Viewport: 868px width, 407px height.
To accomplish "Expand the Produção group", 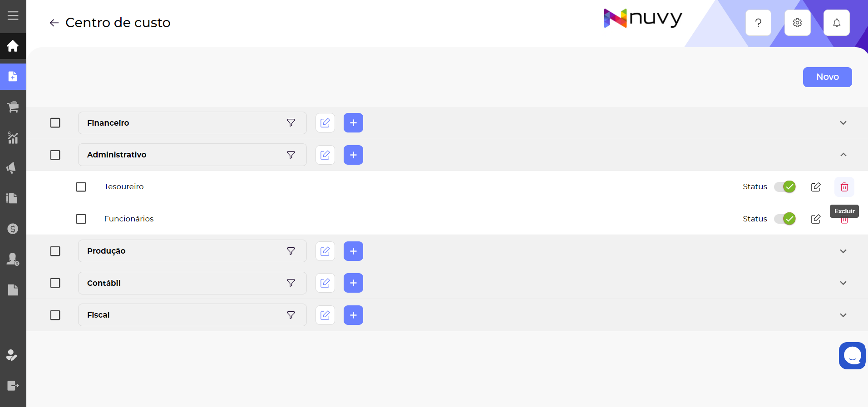I will pyautogui.click(x=843, y=251).
